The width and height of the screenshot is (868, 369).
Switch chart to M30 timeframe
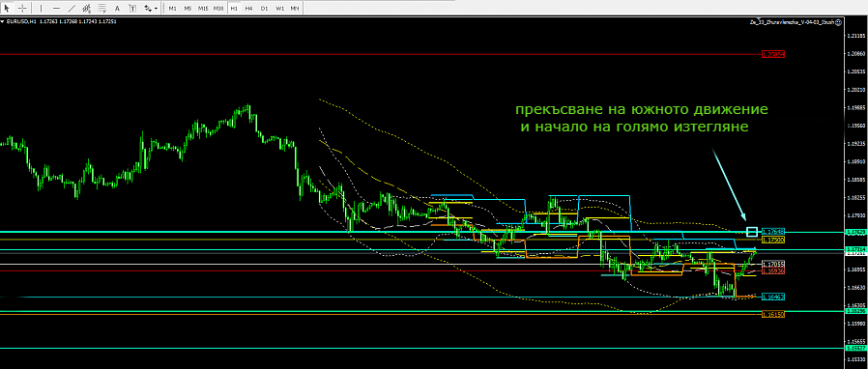tap(218, 9)
